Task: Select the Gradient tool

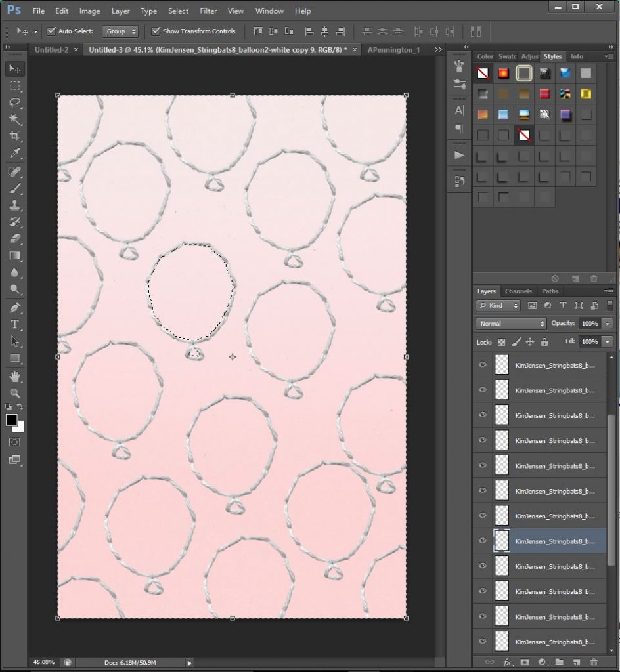Action: [x=14, y=256]
